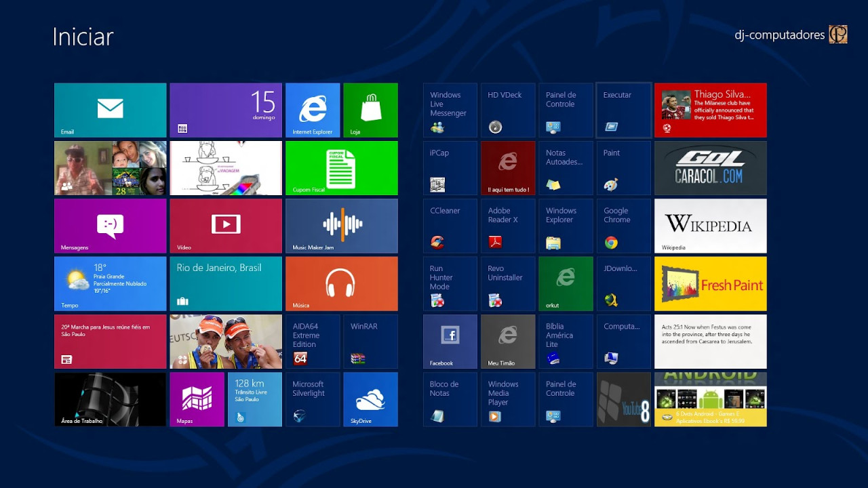This screenshot has width=868, height=488.
Task: Open the Wikipedia tile
Action: (x=710, y=226)
